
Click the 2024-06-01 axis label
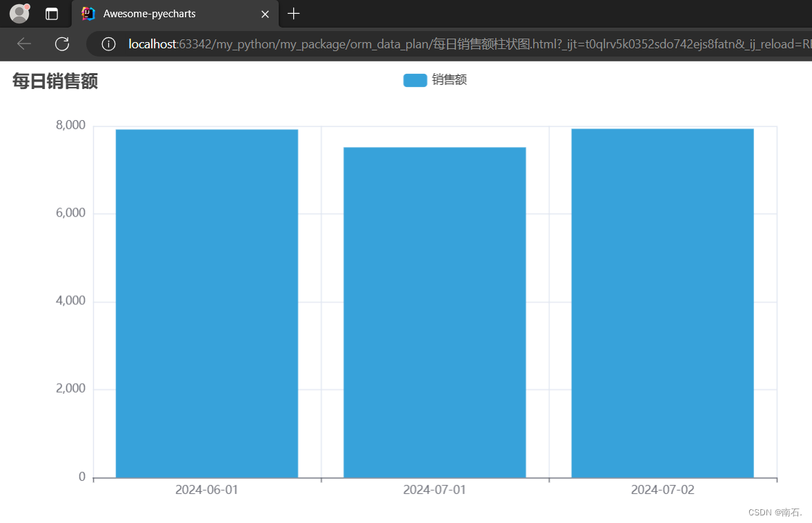pos(207,490)
